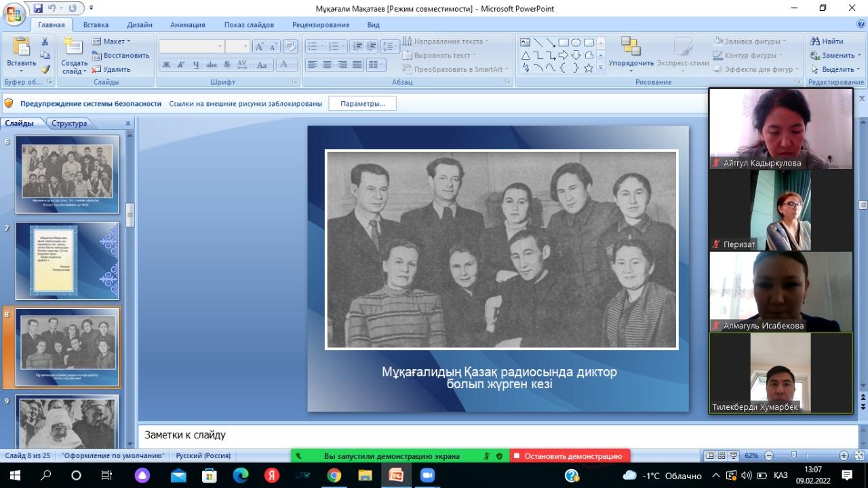Click the Paste (Вставить) clipboard icon
This screenshot has height=488, width=868.
22,48
